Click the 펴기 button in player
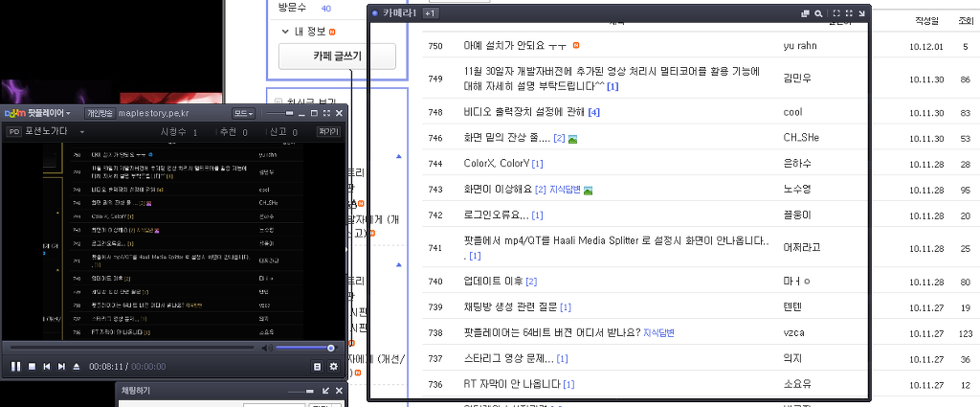Screen dimensions: 980x407 tap(327, 131)
